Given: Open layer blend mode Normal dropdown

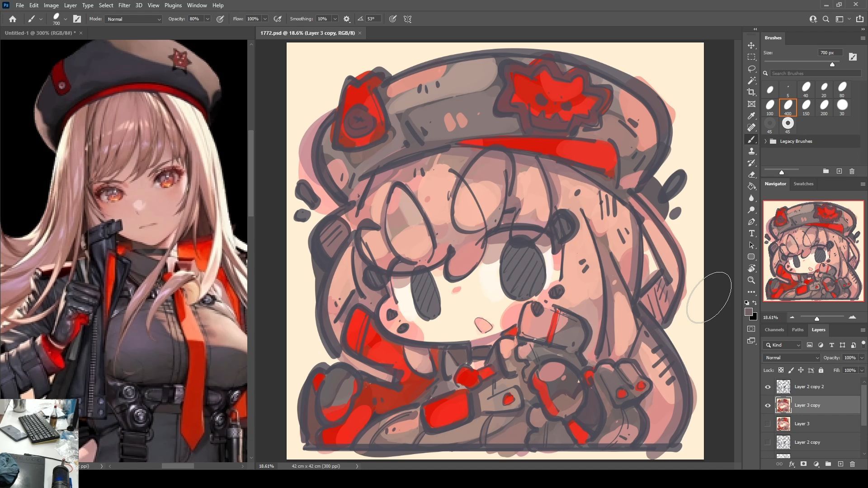Looking at the screenshot, I should coord(791,357).
